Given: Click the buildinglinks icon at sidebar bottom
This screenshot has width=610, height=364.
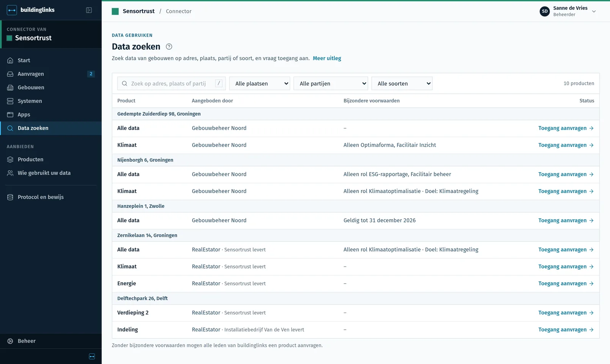Looking at the screenshot, I should click(x=92, y=356).
